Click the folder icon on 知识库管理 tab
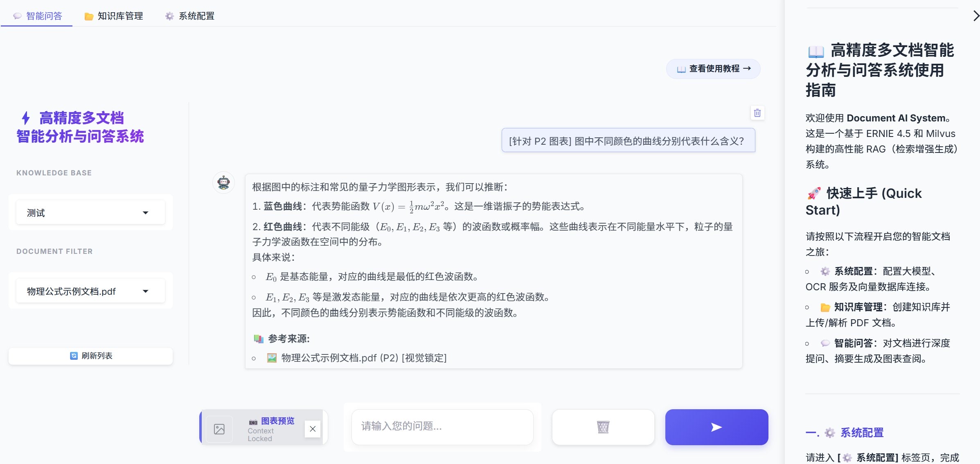This screenshot has width=980, height=464. (x=88, y=16)
